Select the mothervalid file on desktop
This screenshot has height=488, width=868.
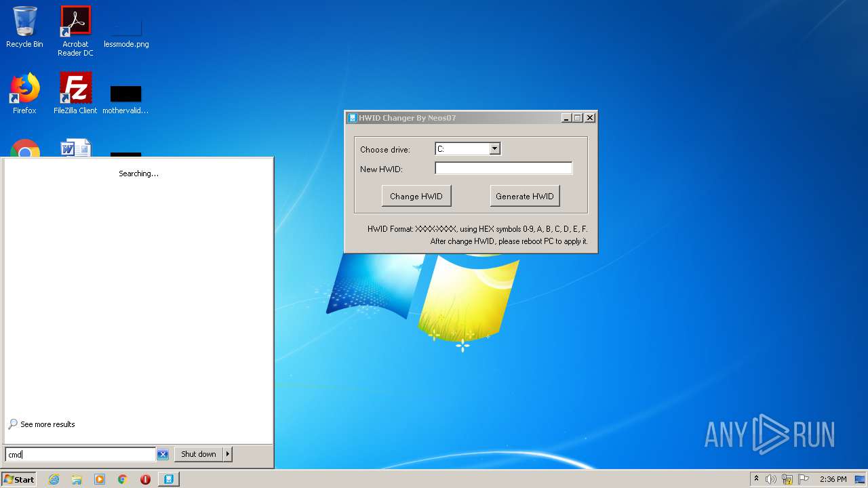pyautogui.click(x=126, y=100)
